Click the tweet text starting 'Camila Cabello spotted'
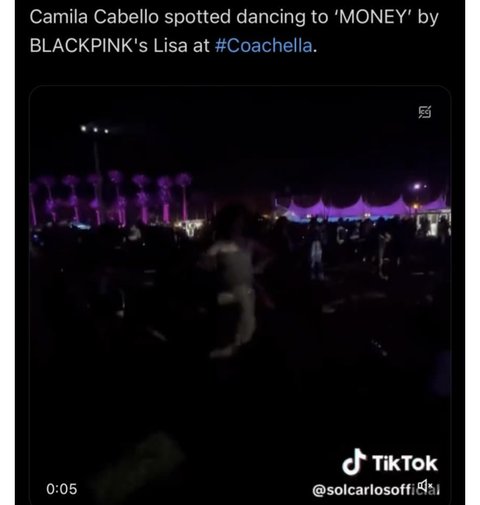The width and height of the screenshot is (480, 505). [x=234, y=31]
